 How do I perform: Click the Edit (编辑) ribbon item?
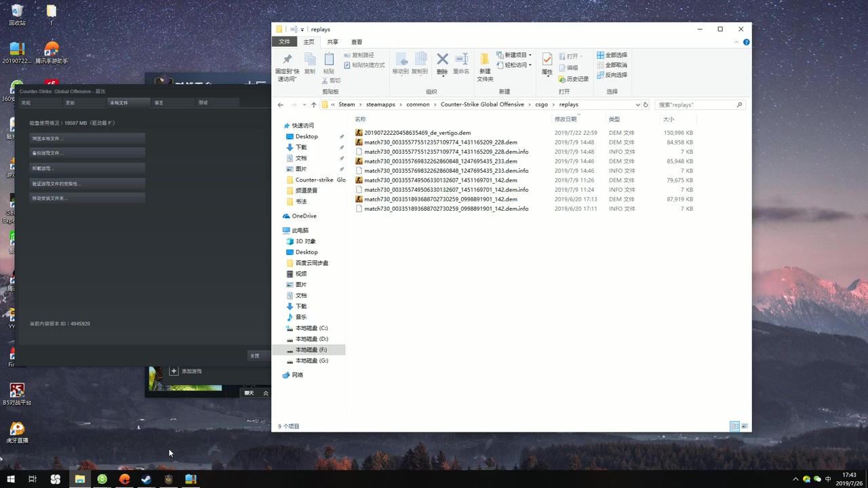click(569, 68)
